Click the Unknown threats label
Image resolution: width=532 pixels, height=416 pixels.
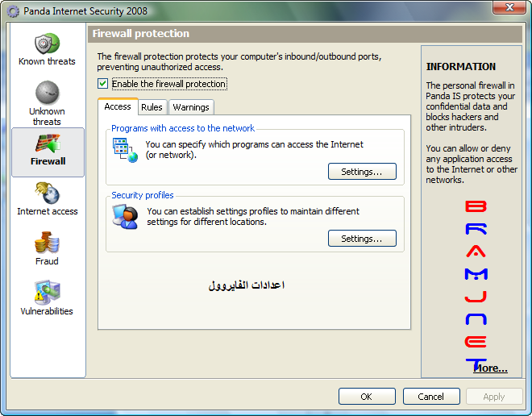click(47, 116)
